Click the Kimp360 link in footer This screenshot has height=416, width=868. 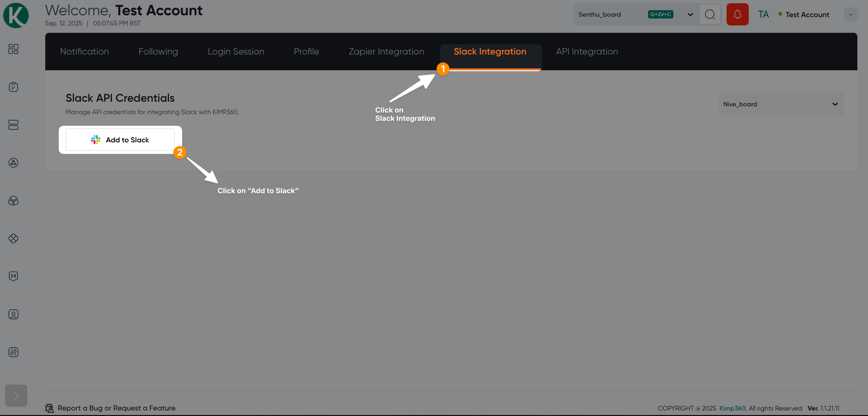tap(732, 408)
